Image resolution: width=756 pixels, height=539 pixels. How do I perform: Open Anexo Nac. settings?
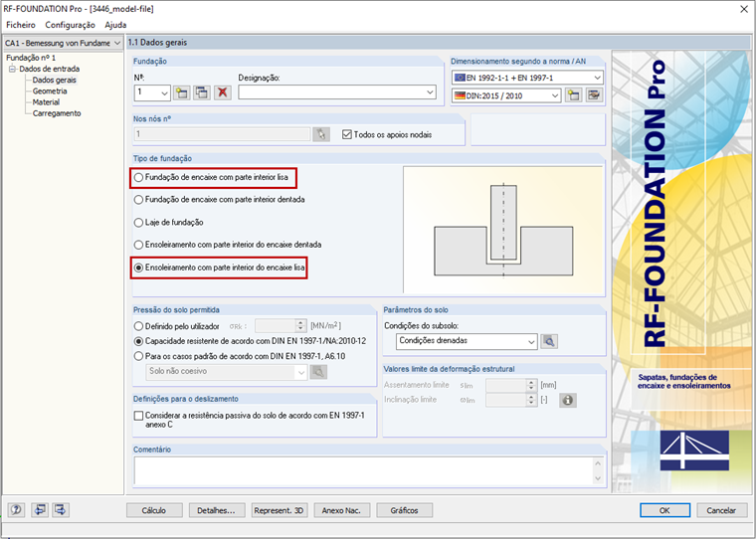pos(341,510)
